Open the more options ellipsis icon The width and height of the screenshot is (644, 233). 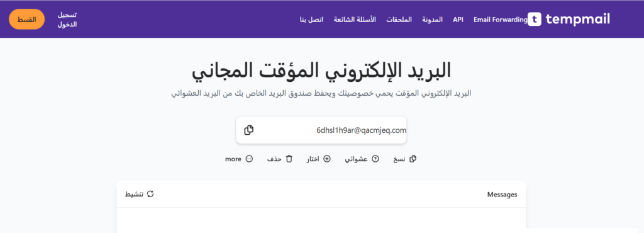(249, 159)
